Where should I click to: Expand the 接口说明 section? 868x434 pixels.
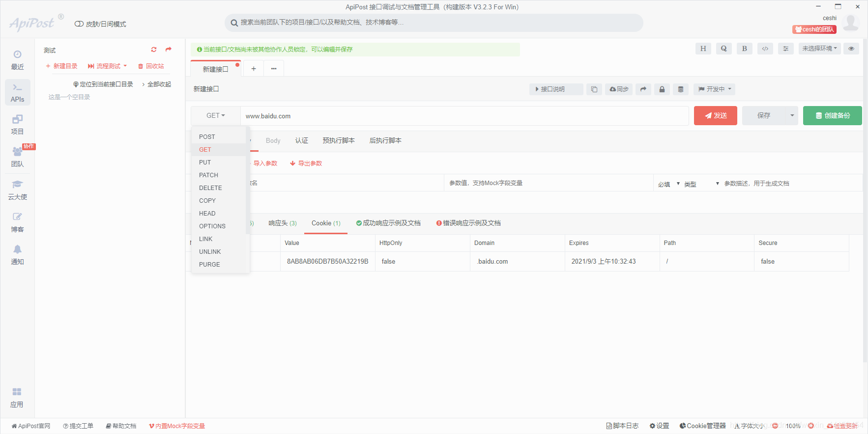pos(556,89)
